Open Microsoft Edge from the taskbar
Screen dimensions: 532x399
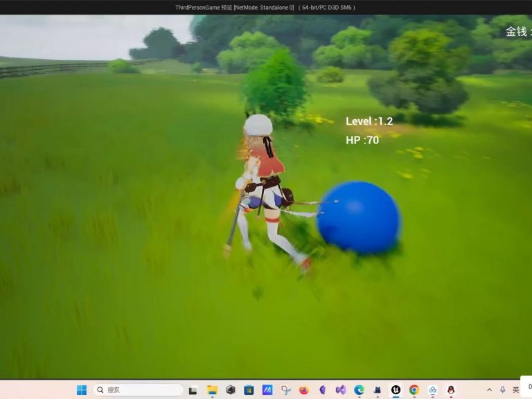[x=359, y=390]
